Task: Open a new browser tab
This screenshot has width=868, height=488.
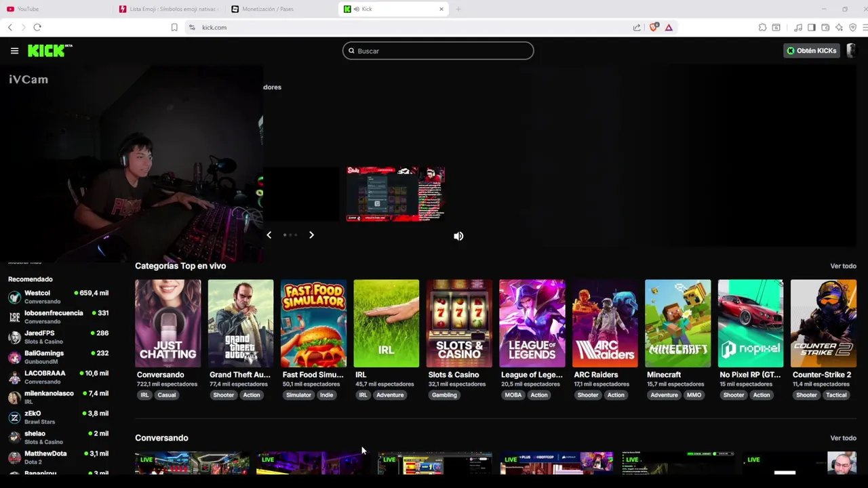Action: tap(458, 9)
